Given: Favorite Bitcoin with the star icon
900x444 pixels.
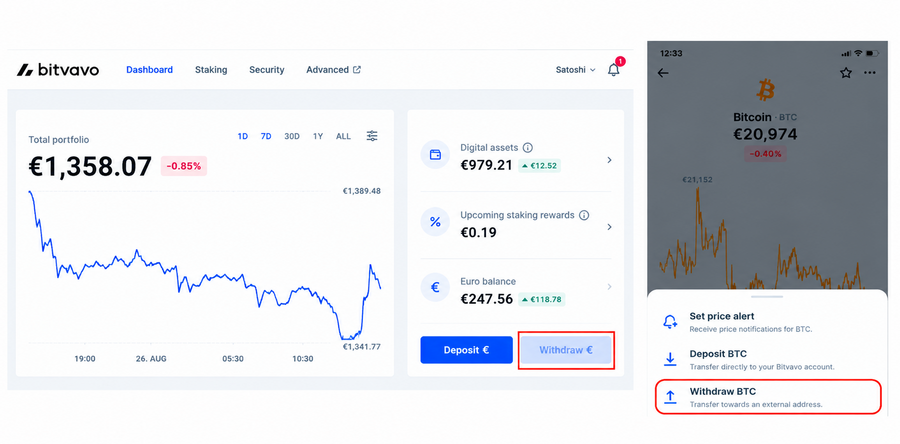Looking at the screenshot, I should click(x=845, y=73).
